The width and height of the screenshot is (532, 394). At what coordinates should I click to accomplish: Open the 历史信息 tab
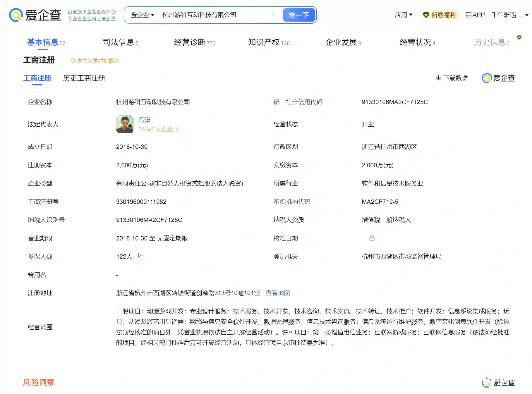tap(491, 42)
